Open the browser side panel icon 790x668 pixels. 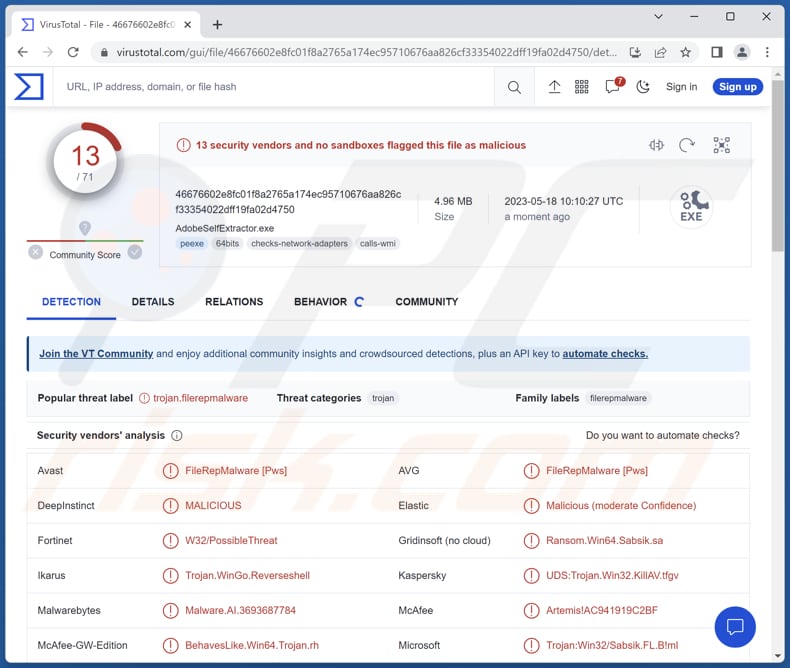pos(716,52)
